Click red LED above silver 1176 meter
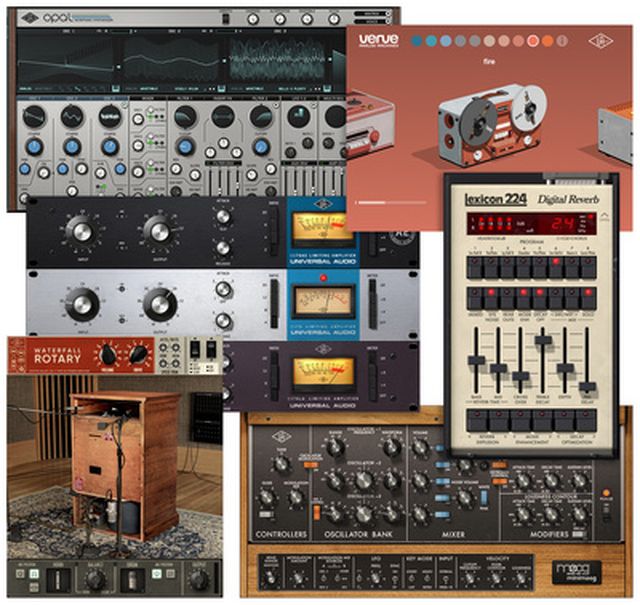The height and width of the screenshot is (605, 640). [x=323, y=278]
